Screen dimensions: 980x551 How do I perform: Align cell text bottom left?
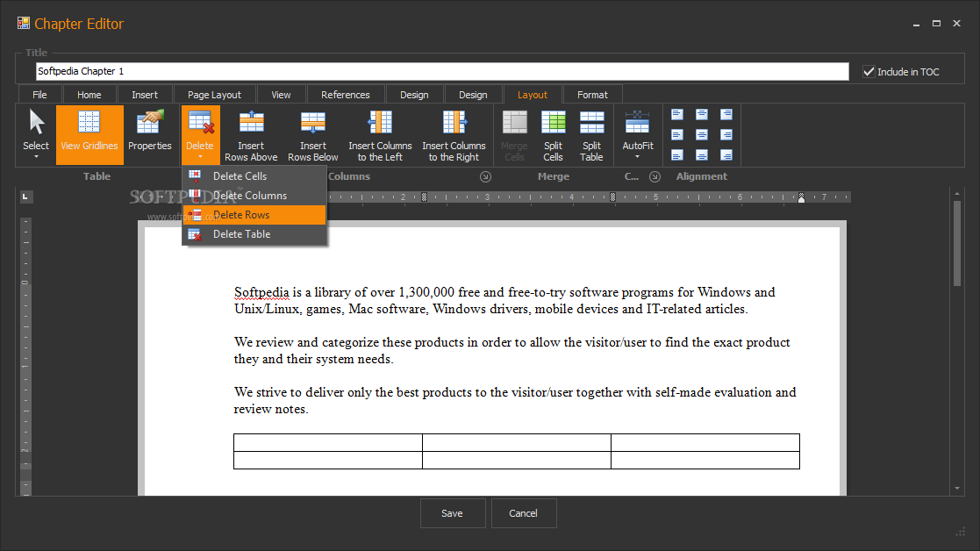click(676, 155)
